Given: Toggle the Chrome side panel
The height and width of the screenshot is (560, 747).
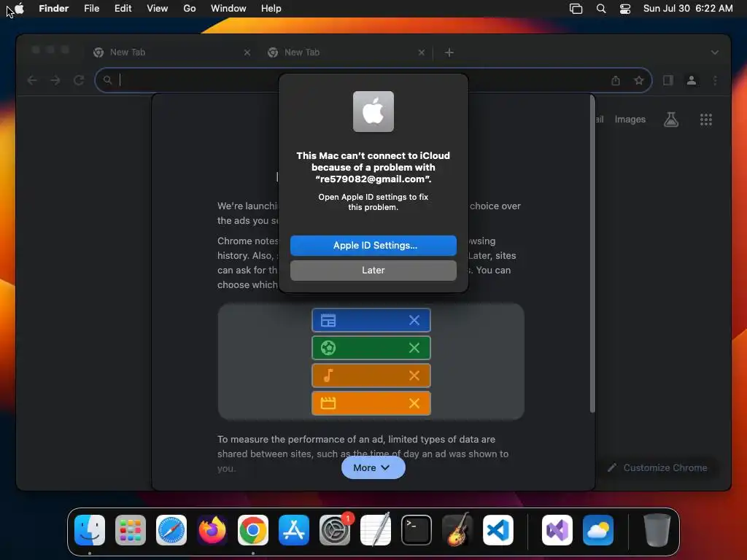Looking at the screenshot, I should pyautogui.click(x=668, y=80).
